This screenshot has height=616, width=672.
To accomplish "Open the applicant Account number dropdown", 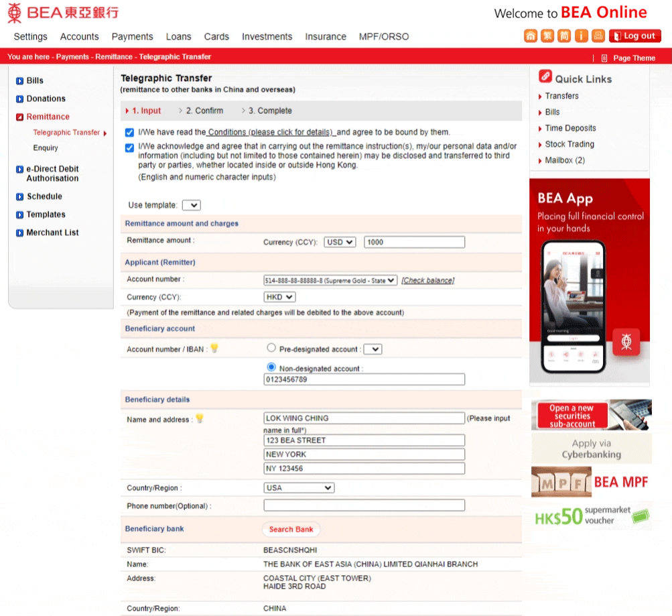I will pyautogui.click(x=330, y=280).
